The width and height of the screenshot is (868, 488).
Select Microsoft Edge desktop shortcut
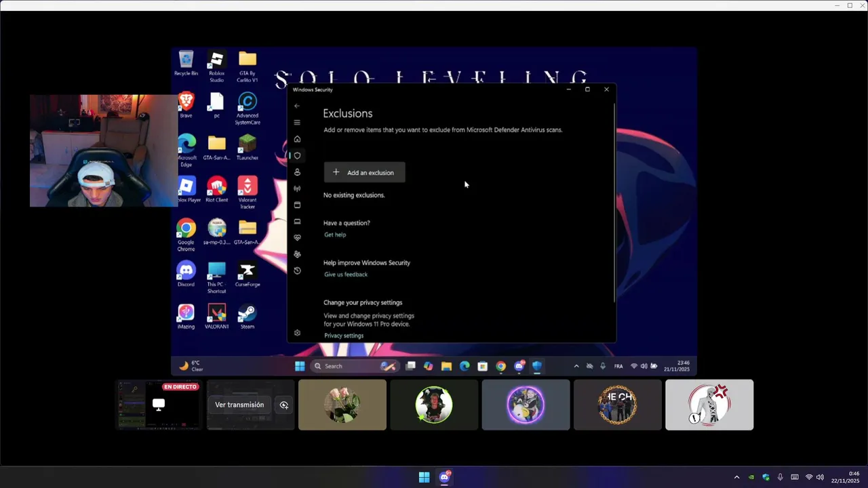click(186, 150)
